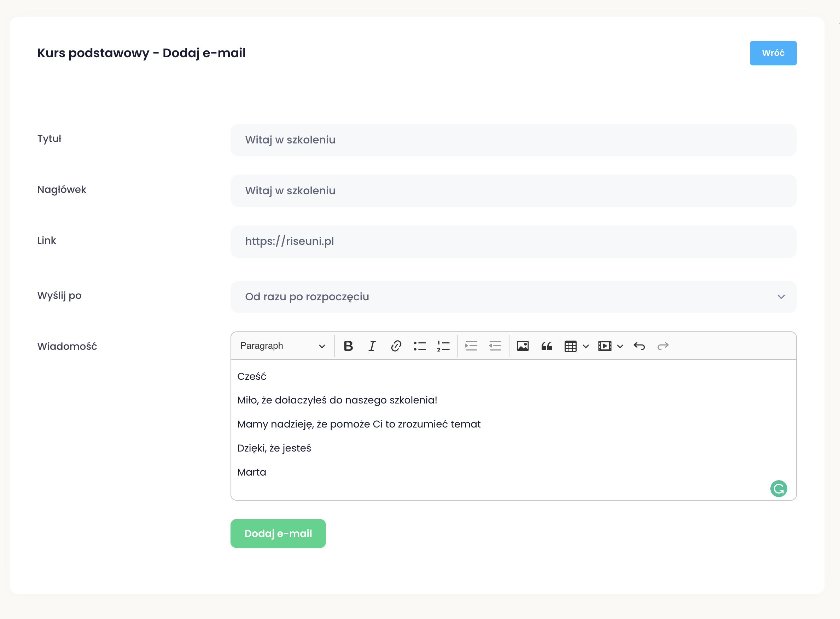Open table options dropdown arrow
840x619 pixels.
pos(585,346)
